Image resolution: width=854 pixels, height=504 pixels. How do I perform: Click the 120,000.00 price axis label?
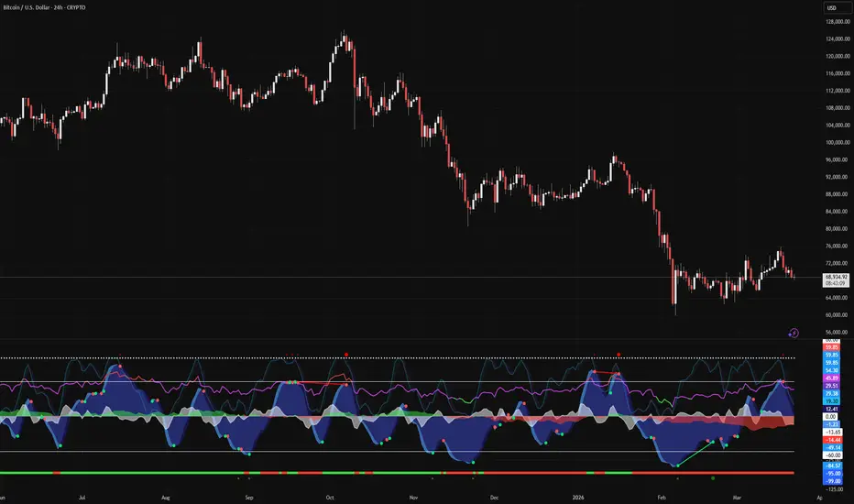[x=838, y=56]
